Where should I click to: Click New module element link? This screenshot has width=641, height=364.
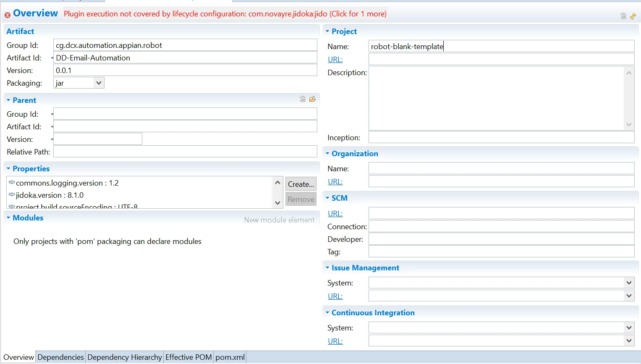click(279, 220)
